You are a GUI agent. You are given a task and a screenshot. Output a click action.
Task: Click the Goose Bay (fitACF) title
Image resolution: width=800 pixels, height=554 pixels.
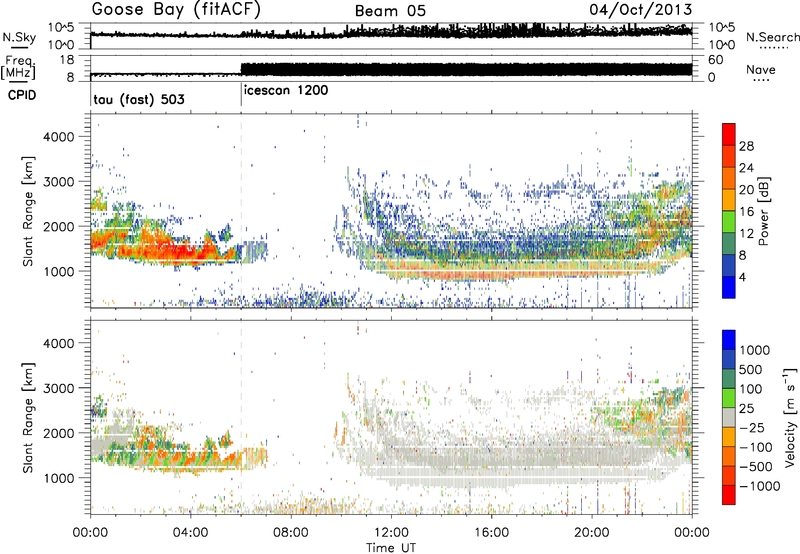176,10
